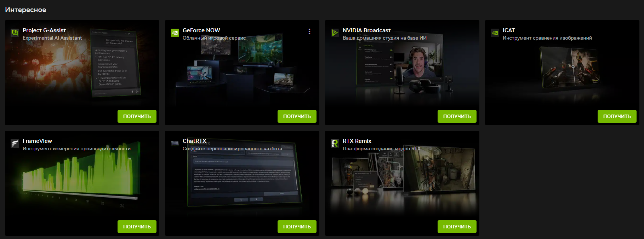
Task: Get NVIDIA Broadcast with ПОЛУЧИТЬ button
Action: pyautogui.click(x=457, y=116)
